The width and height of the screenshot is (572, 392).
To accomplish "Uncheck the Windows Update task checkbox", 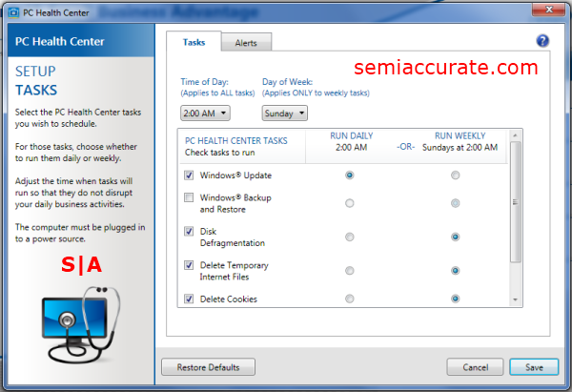I will [x=189, y=175].
